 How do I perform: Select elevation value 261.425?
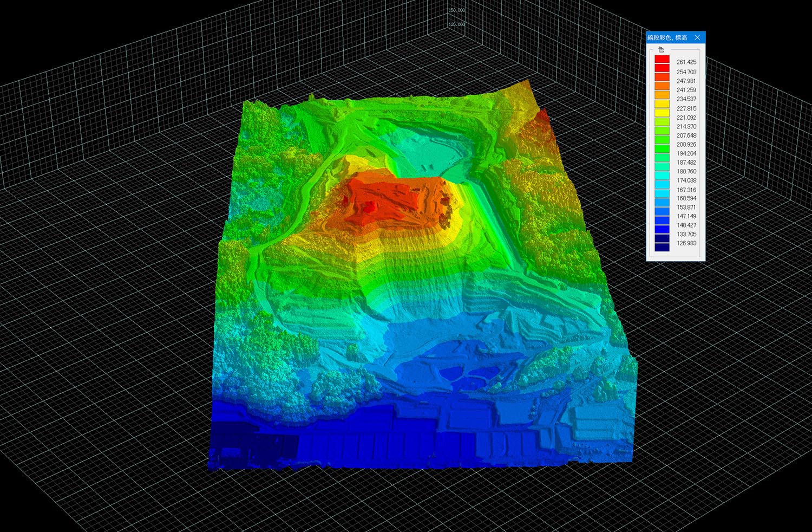click(686, 62)
